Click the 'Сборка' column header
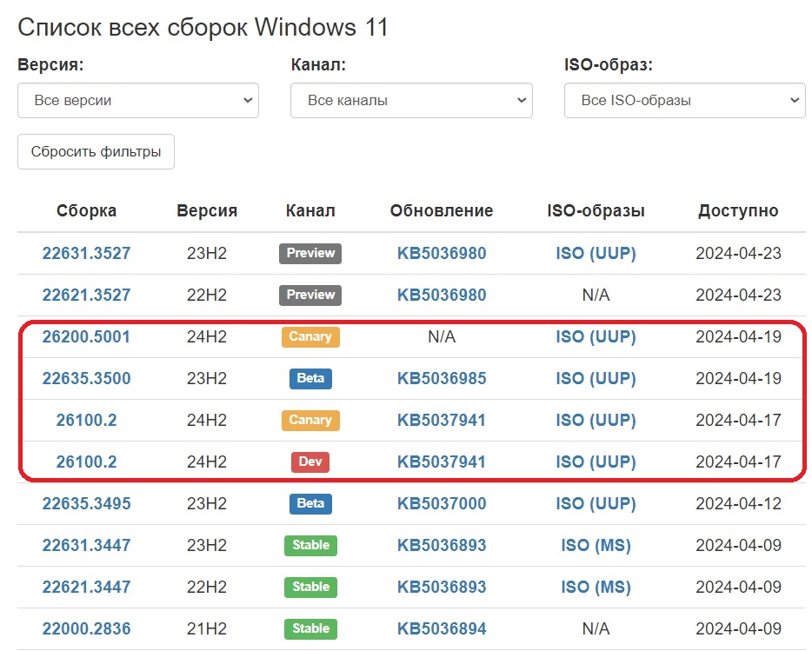The width and height of the screenshot is (812, 651). [x=86, y=211]
